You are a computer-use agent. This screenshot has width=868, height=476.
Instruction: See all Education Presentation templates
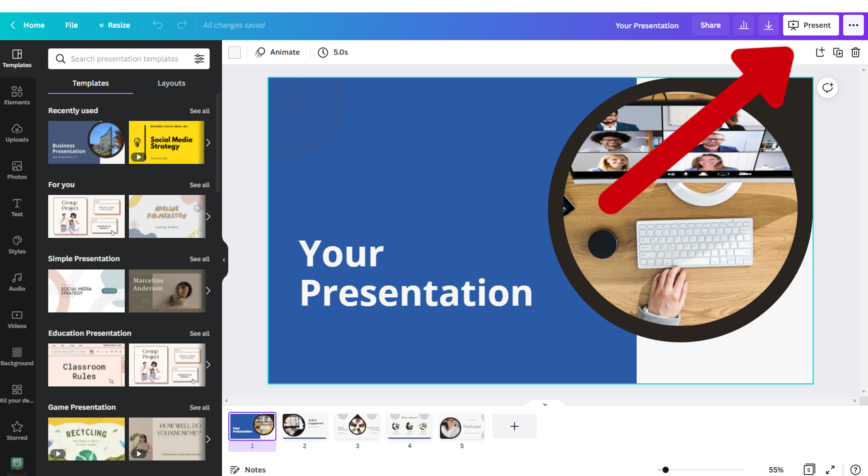point(199,333)
